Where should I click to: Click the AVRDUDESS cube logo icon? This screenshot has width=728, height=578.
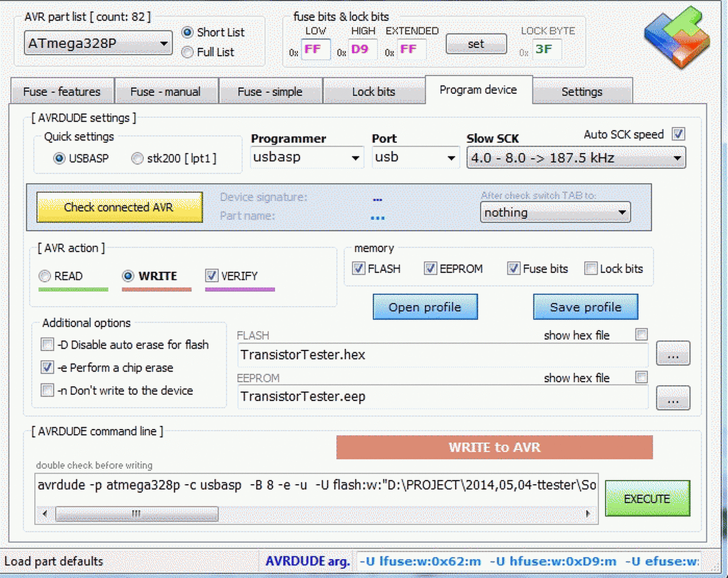(677, 38)
